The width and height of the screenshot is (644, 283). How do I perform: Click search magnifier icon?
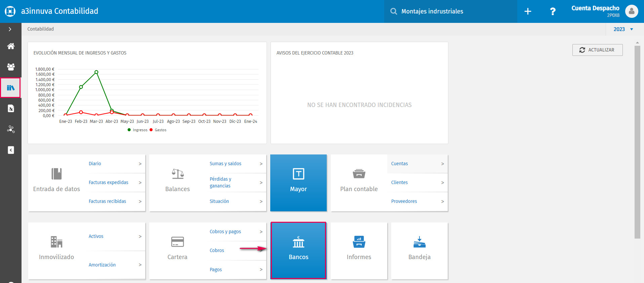tap(394, 11)
